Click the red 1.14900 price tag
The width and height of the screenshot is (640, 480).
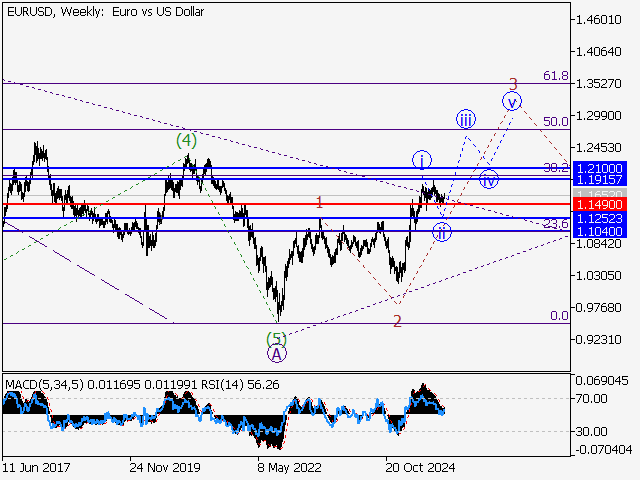[599, 204]
